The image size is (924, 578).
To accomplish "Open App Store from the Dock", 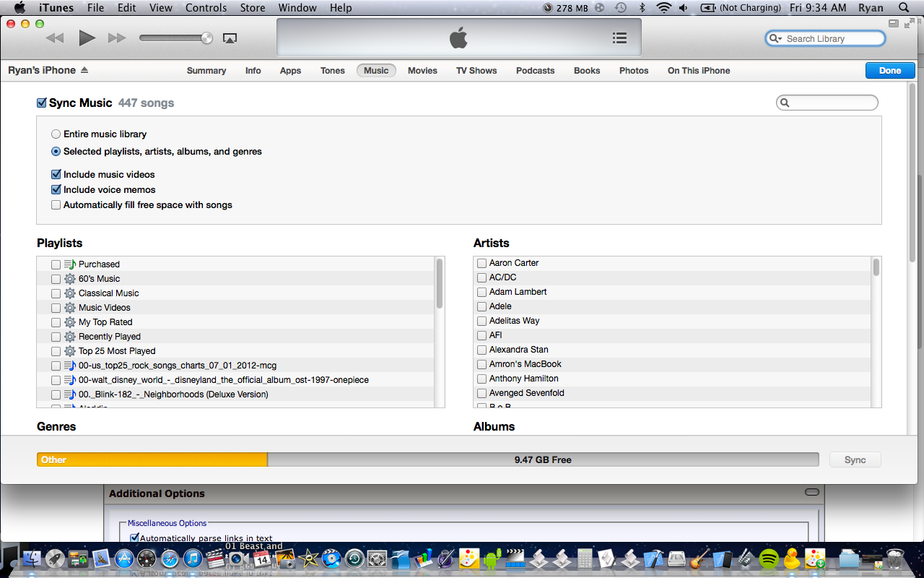I will 123,558.
